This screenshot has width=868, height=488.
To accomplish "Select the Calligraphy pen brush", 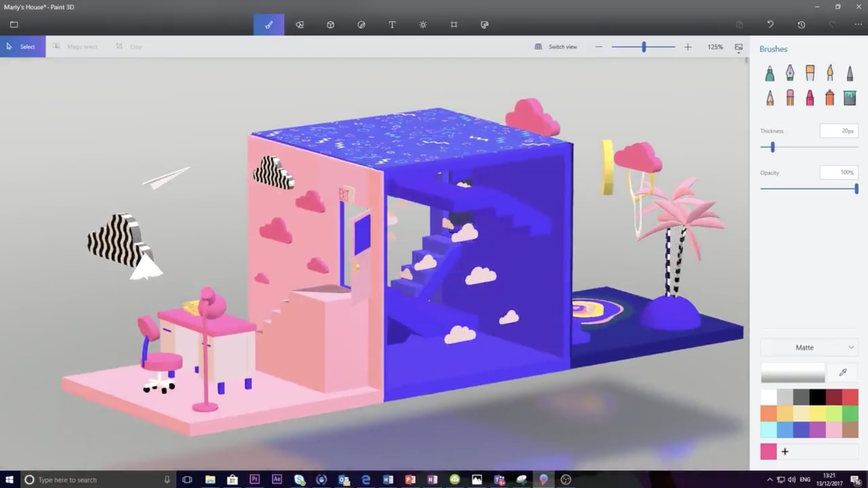I will (x=790, y=73).
